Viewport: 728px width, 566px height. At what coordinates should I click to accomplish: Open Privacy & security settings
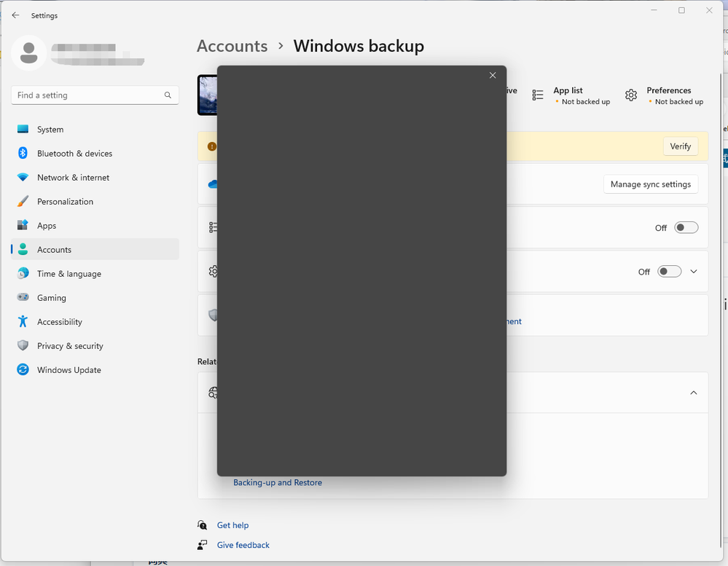pos(95,346)
